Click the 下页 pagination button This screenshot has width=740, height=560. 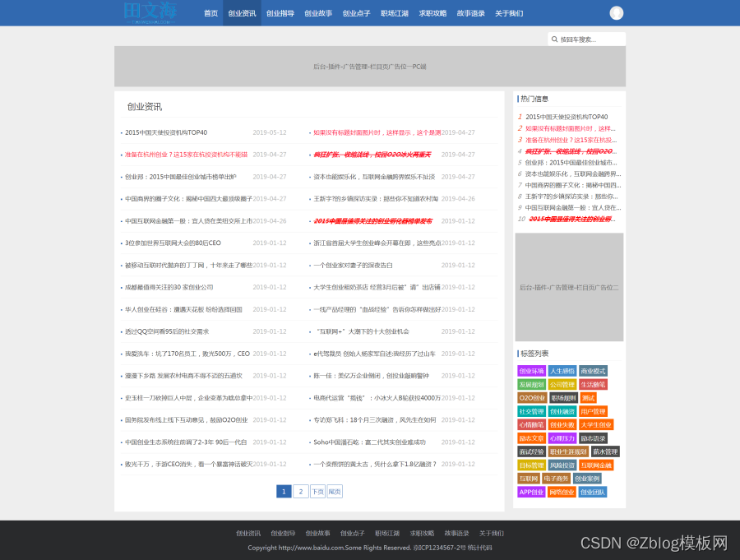[318, 491]
